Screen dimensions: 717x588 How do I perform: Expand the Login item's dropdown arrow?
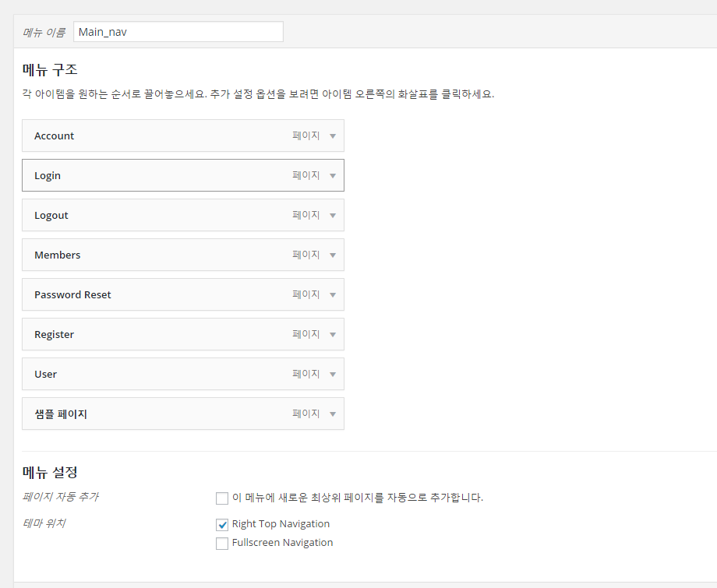point(333,176)
